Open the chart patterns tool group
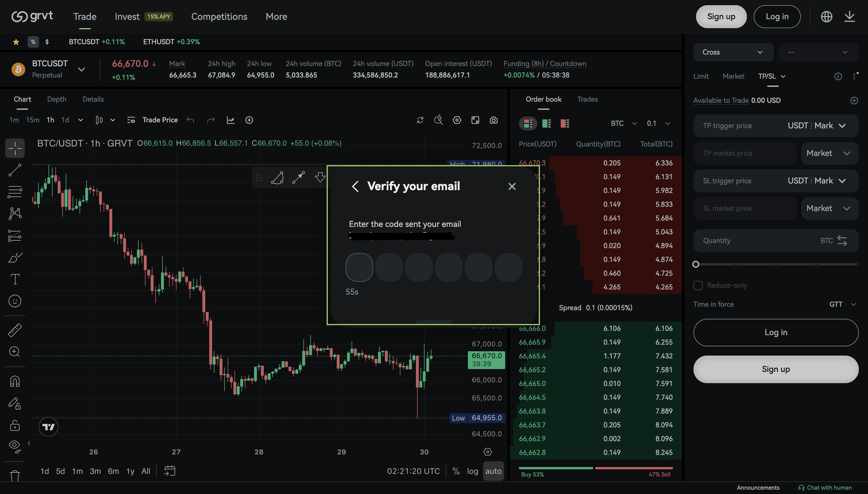 pyautogui.click(x=15, y=213)
